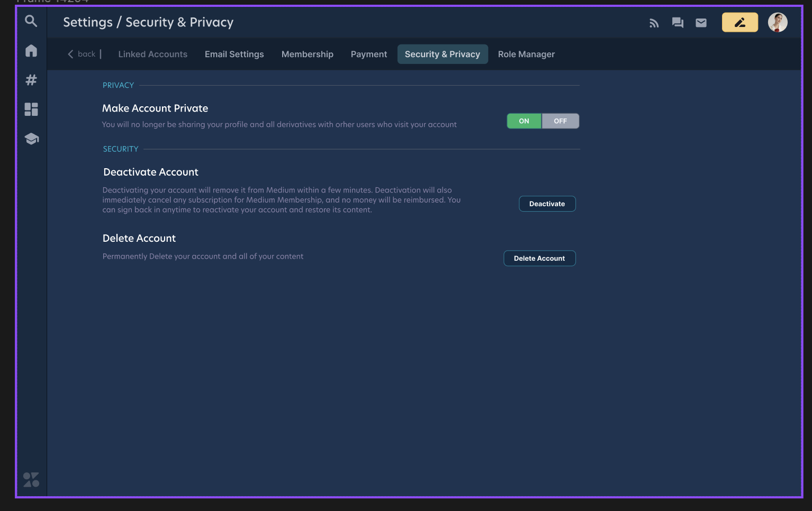The width and height of the screenshot is (812, 511).
Task: Click the RSS feed icon
Action: (654, 23)
